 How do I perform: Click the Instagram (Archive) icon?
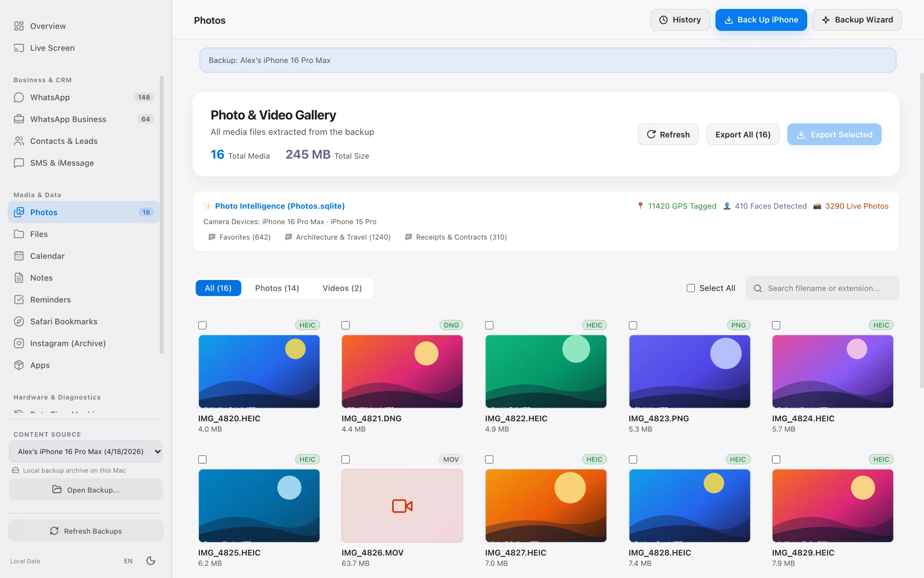(19, 343)
